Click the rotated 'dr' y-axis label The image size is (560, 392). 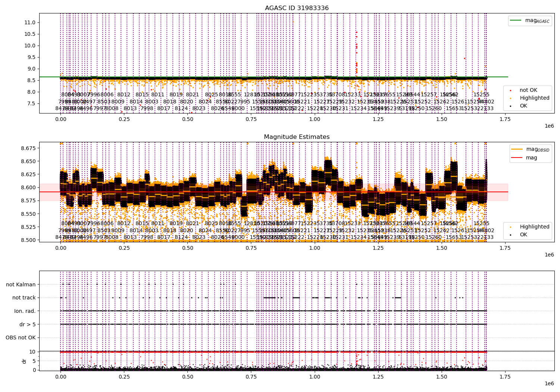click(24, 361)
